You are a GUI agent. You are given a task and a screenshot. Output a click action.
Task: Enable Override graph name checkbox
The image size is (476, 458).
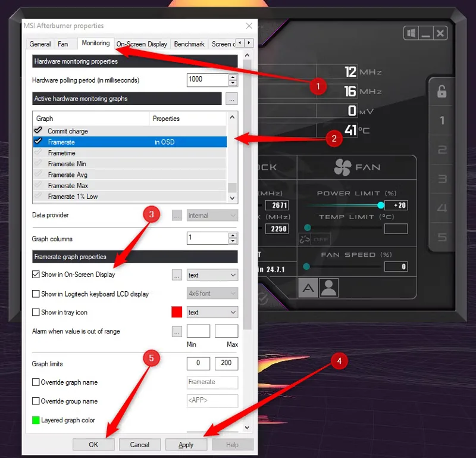point(36,382)
